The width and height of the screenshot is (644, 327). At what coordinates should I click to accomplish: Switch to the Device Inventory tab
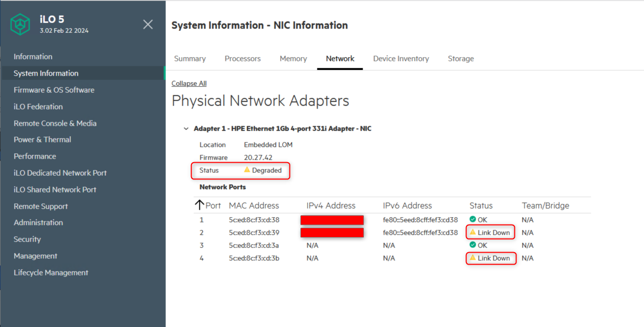point(401,59)
